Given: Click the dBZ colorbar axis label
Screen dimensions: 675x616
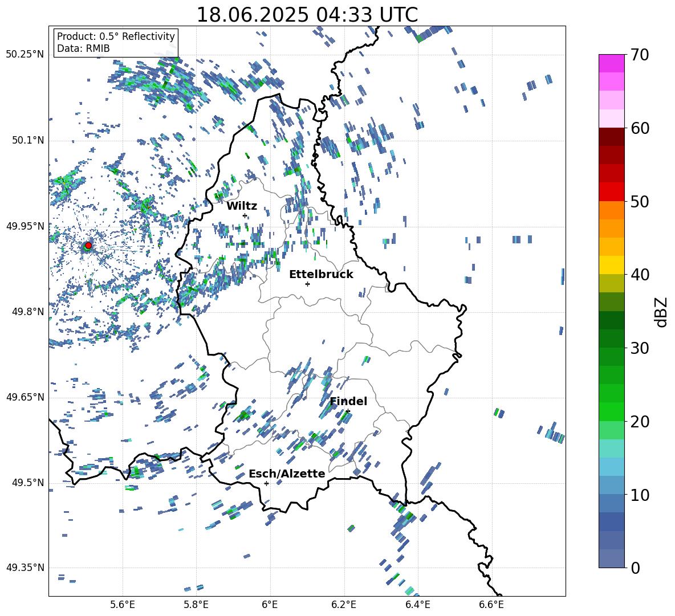Looking at the screenshot, I should [x=661, y=312].
